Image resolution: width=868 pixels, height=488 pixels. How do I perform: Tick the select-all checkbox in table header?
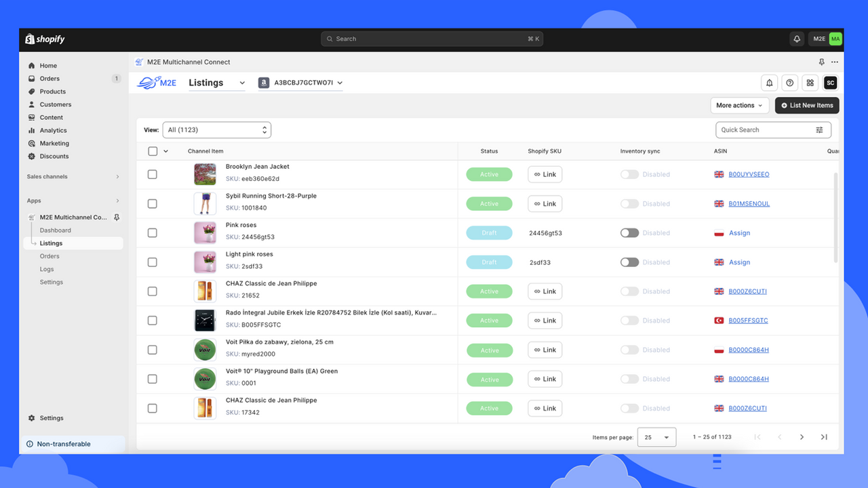tap(152, 150)
